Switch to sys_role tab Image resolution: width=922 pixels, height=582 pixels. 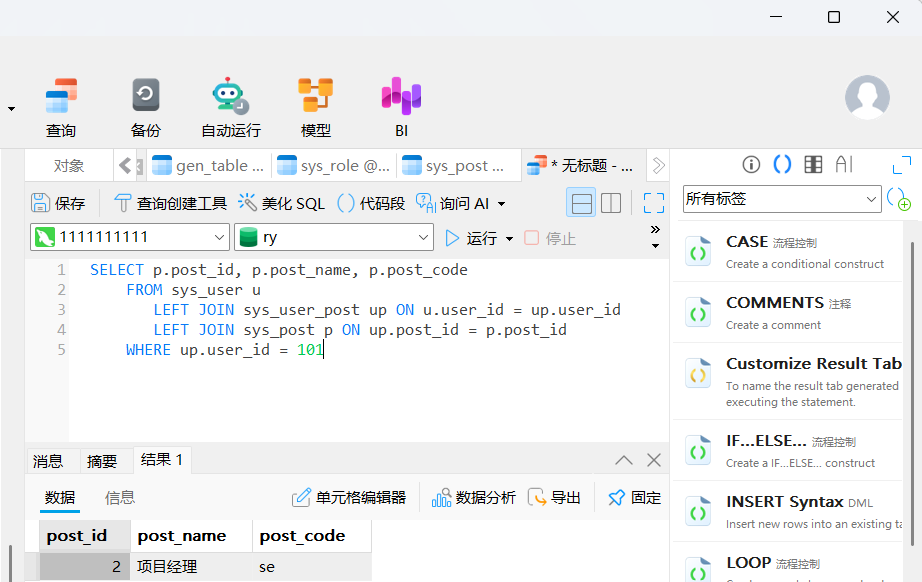[333, 166]
